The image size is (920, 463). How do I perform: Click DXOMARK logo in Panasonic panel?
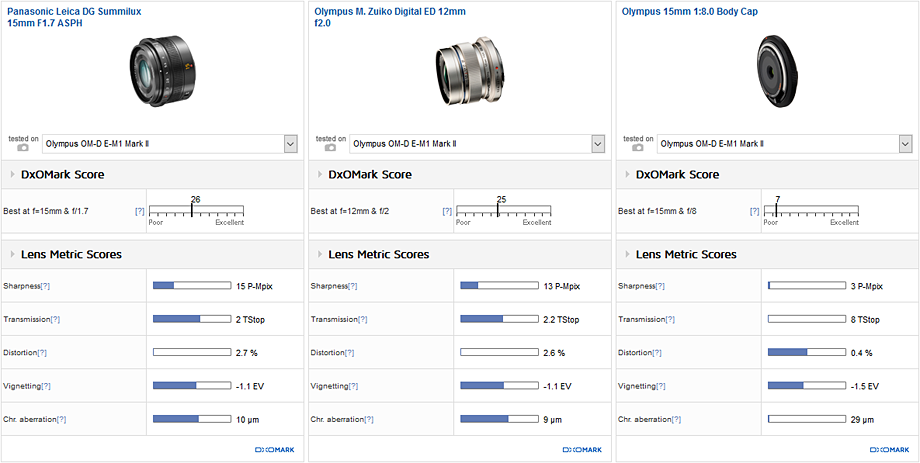click(x=275, y=450)
